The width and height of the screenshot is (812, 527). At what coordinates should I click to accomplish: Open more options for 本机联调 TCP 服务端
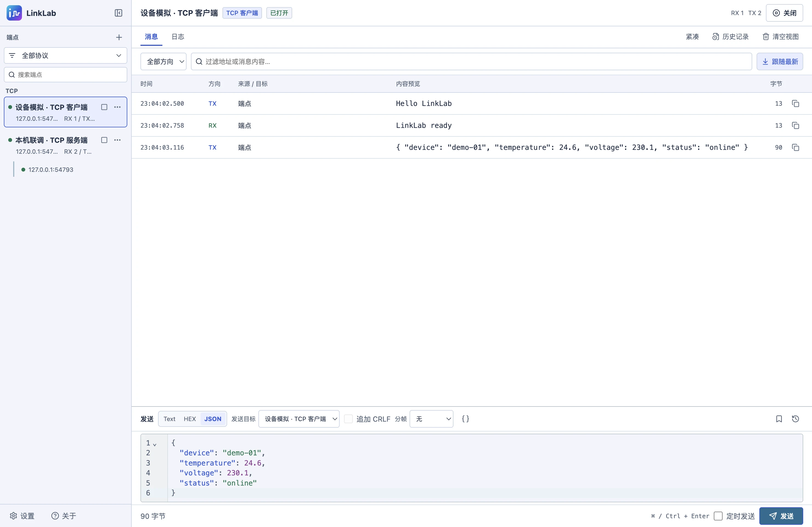pyautogui.click(x=117, y=140)
